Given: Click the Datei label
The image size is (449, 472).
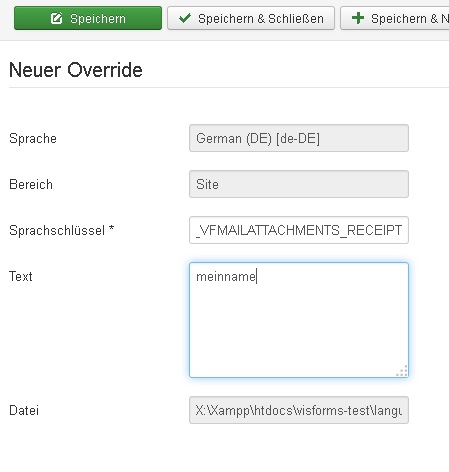Looking at the screenshot, I should [x=24, y=410].
